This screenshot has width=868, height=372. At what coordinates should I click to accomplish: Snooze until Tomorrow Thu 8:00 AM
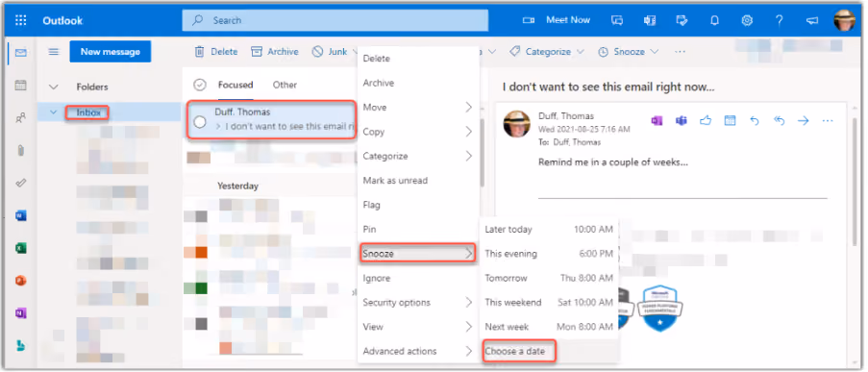pos(549,278)
